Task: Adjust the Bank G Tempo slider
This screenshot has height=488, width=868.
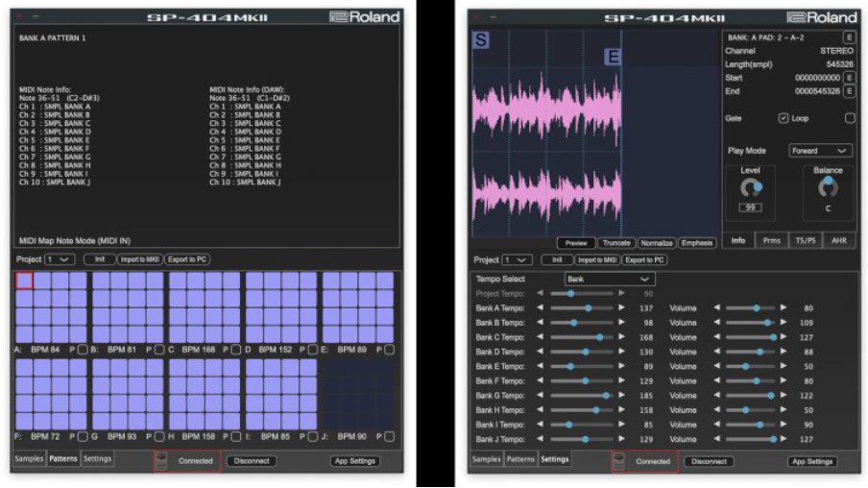Action: coord(606,395)
